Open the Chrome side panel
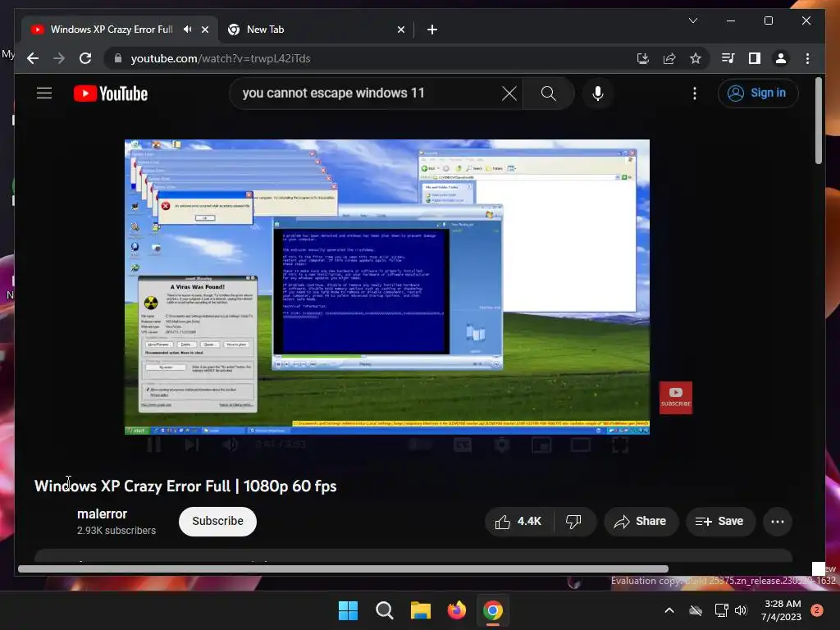840x630 pixels. pyautogui.click(x=755, y=58)
